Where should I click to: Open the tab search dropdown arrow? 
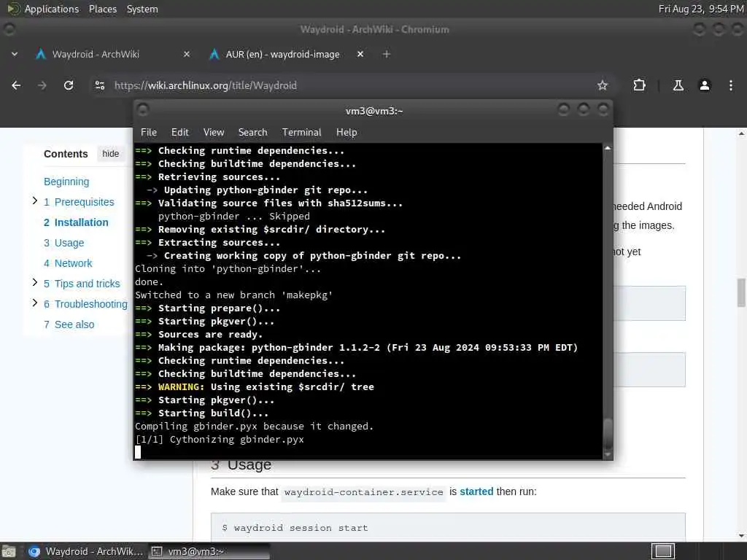tap(15, 54)
